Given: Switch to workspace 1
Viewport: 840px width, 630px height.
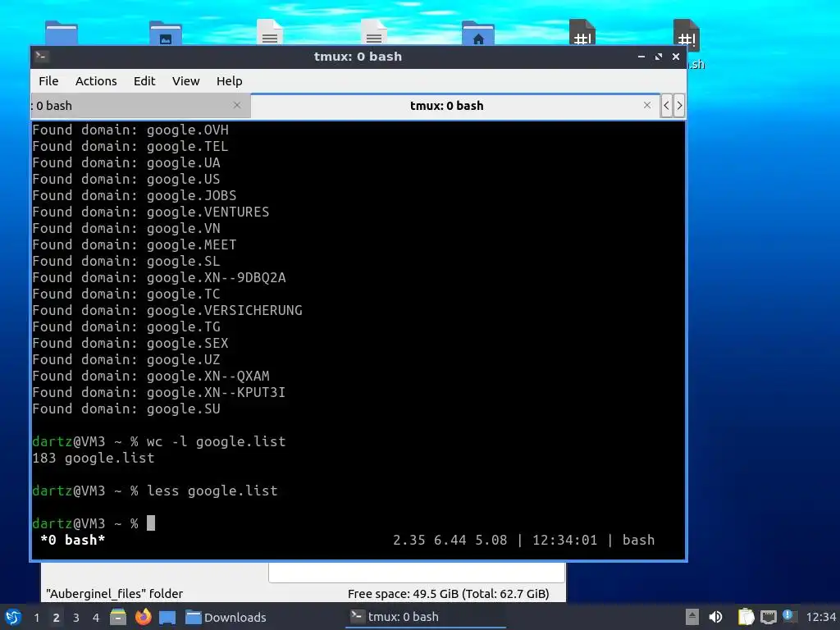Looking at the screenshot, I should (x=36, y=618).
